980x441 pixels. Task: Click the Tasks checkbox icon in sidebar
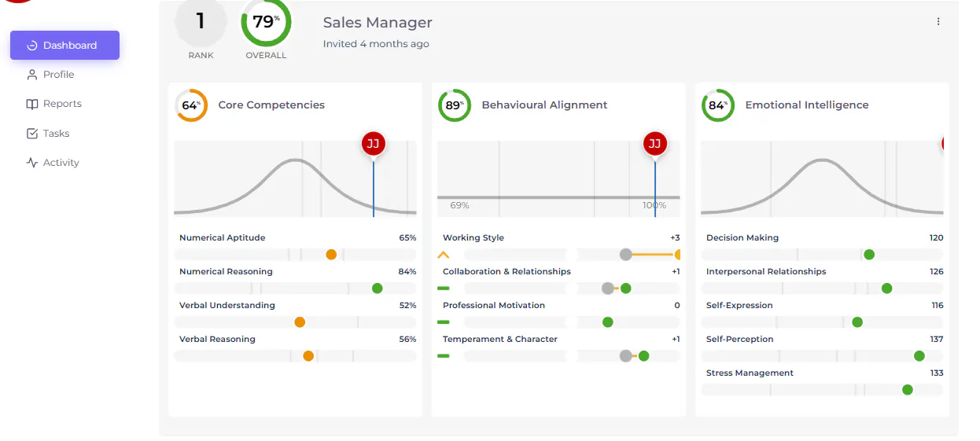coord(32,134)
